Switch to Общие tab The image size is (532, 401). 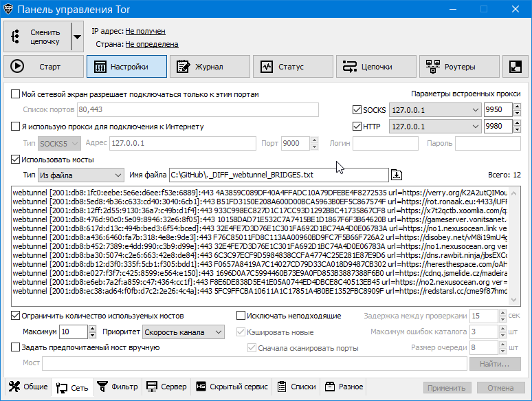28,387
